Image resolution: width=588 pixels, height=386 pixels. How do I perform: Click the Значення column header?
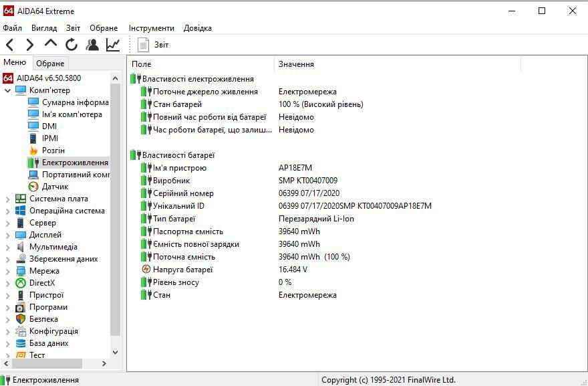point(398,64)
